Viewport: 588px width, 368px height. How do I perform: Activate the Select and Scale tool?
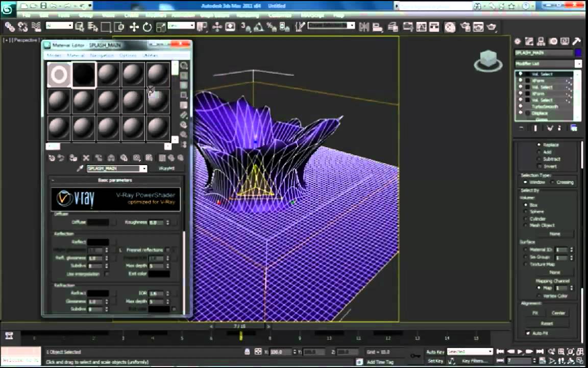(x=160, y=27)
